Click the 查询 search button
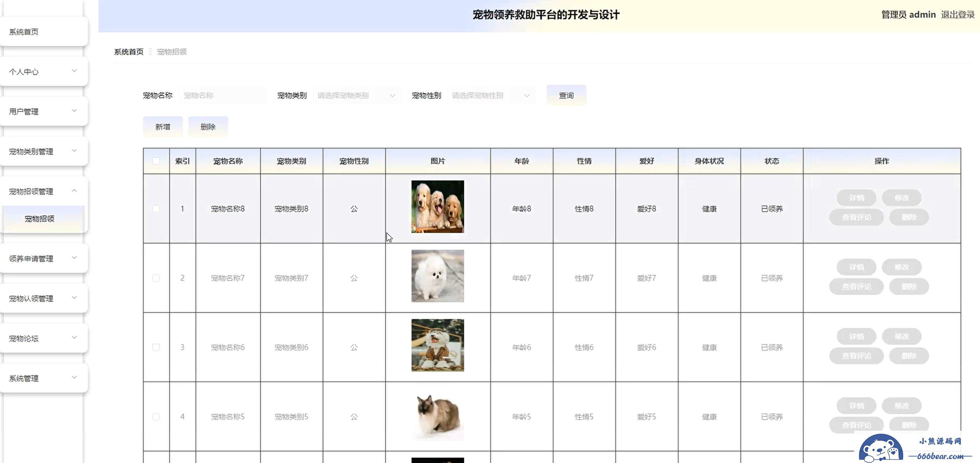Screen dimensions: 980x463 (x=566, y=95)
